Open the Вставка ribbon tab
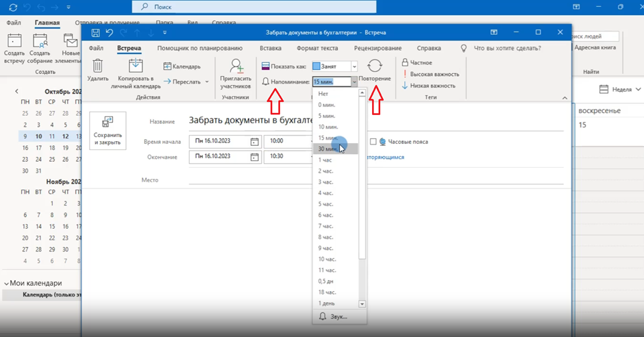Image resolution: width=644 pixels, height=337 pixels. pos(270,49)
